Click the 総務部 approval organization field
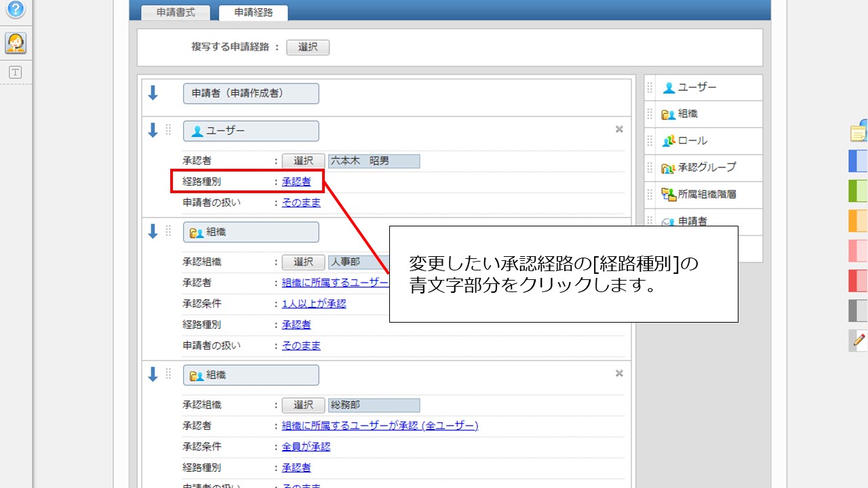 pos(374,405)
